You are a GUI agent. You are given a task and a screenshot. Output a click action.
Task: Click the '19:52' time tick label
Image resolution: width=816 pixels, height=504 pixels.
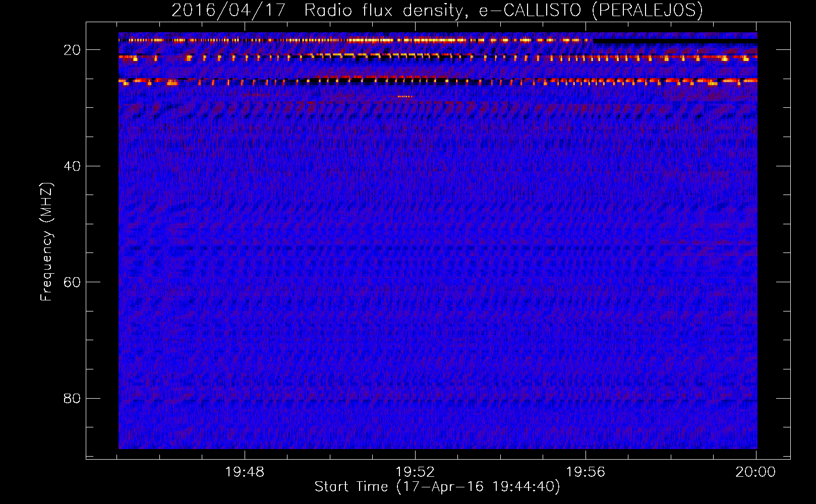point(415,472)
